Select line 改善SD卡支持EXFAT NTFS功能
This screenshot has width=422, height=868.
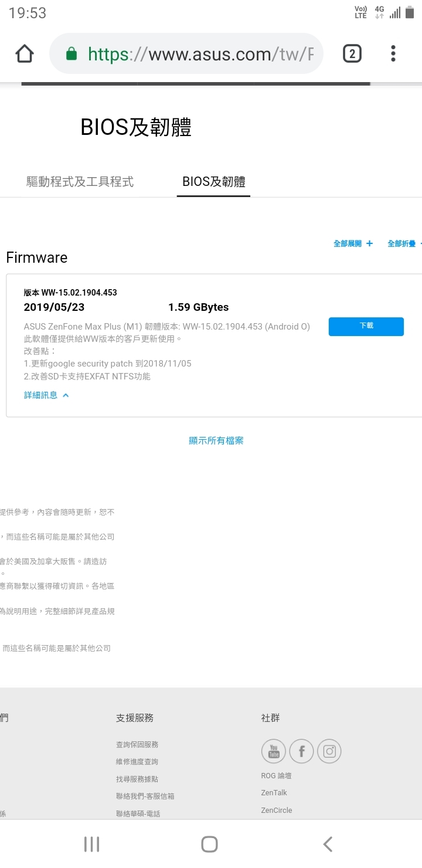click(87, 377)
